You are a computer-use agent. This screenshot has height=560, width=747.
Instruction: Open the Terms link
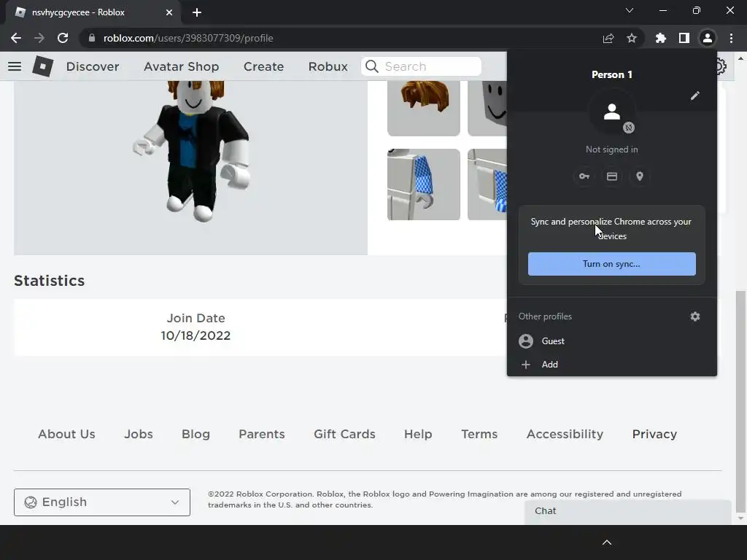coord(479,435)
